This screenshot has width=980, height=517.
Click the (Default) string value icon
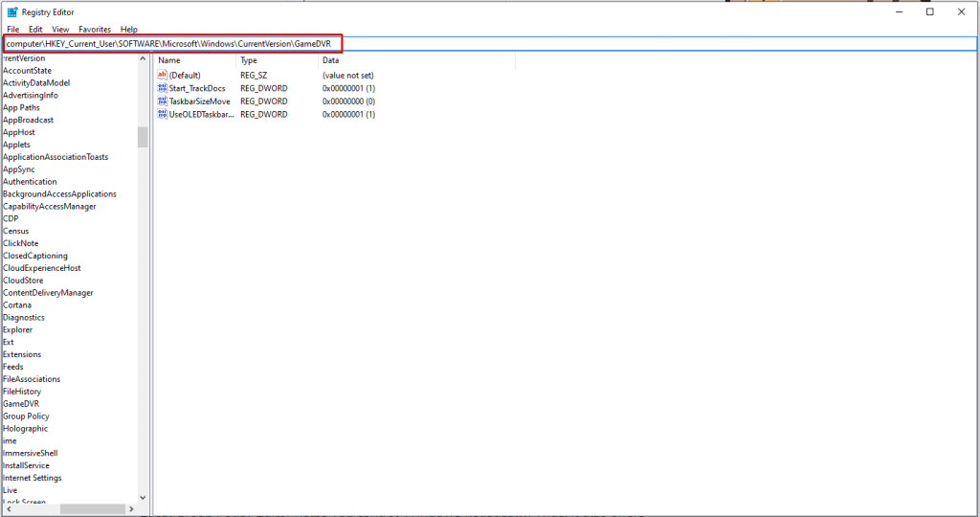point(163,75)
